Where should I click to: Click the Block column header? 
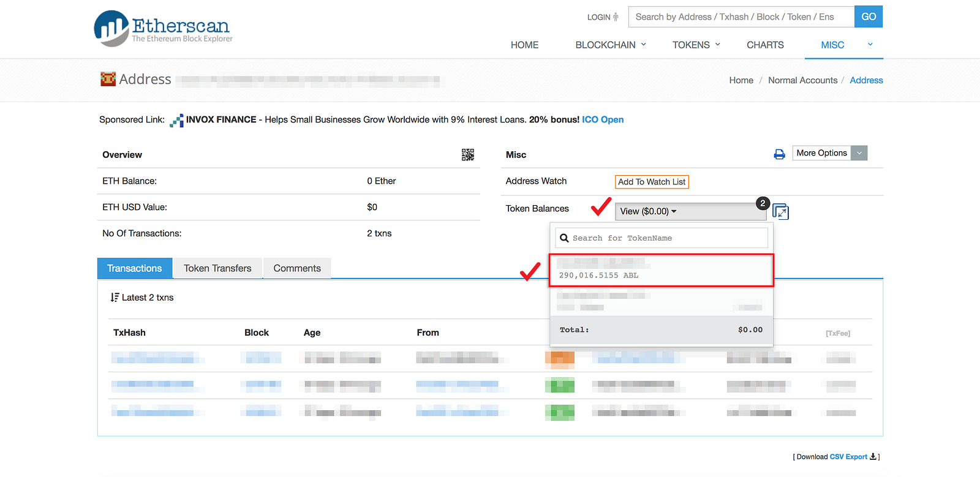pos(257,332)
